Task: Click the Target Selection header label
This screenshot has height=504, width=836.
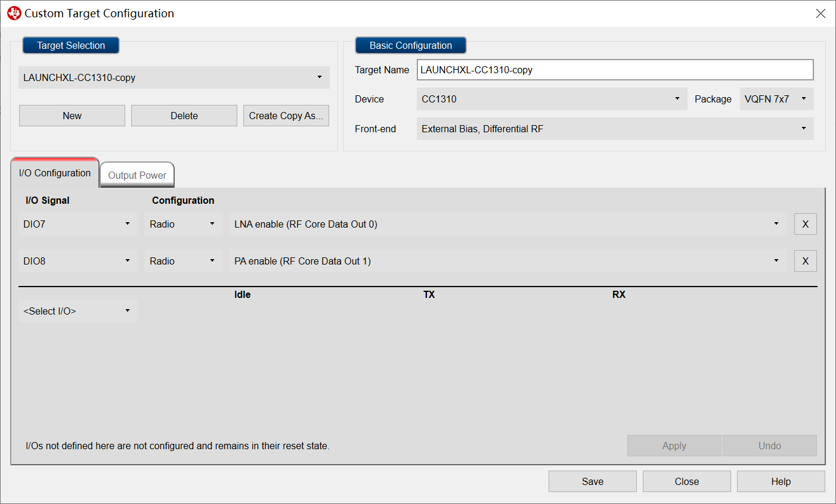Action: tap(71, 45)
